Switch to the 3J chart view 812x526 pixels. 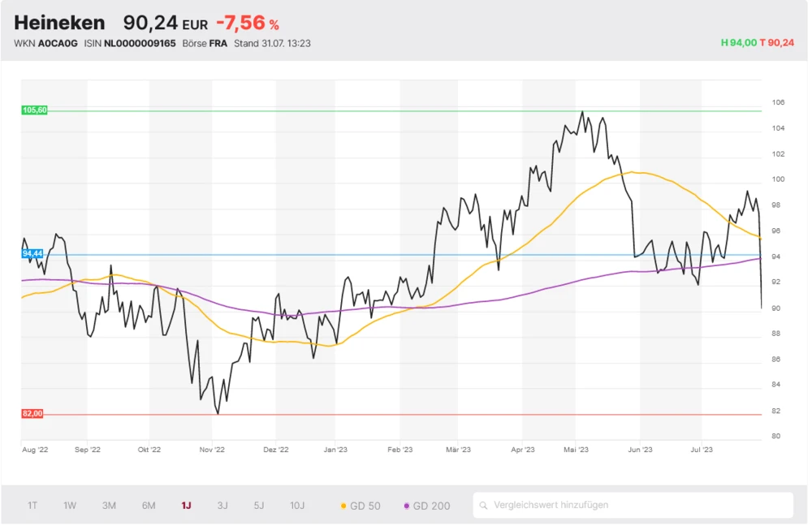222,506
